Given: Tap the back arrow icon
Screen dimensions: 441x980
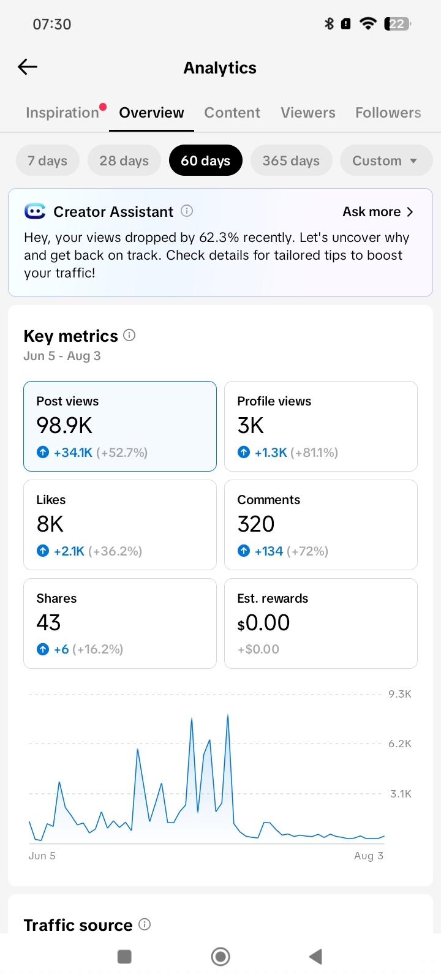Looking at the screenshot, I should [28, 67].
